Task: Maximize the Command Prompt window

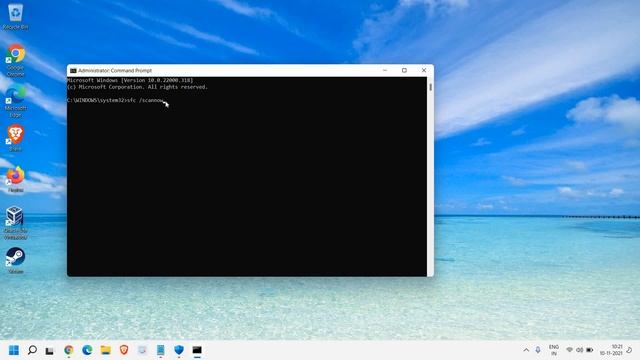Action: [404, 70]
